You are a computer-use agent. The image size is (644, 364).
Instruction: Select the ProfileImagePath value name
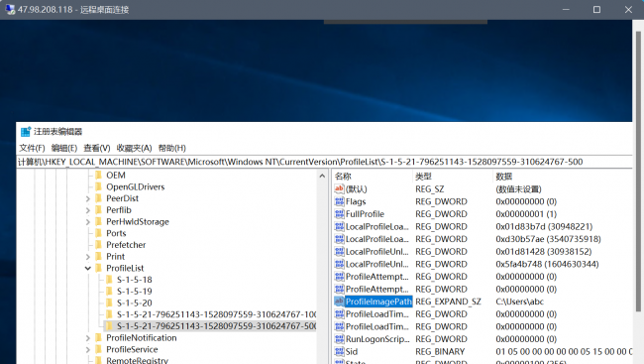(x=378, y=302)
